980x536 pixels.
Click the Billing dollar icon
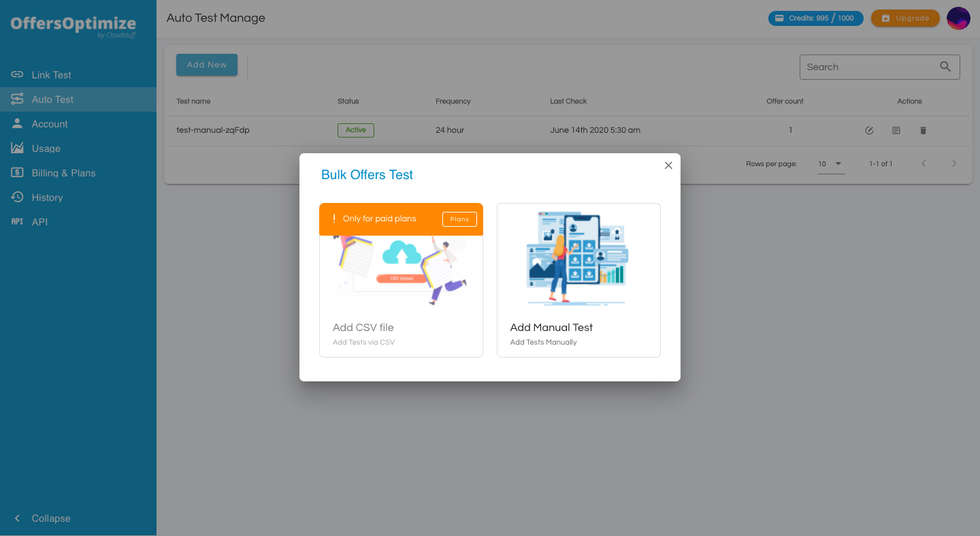point(18,172)
